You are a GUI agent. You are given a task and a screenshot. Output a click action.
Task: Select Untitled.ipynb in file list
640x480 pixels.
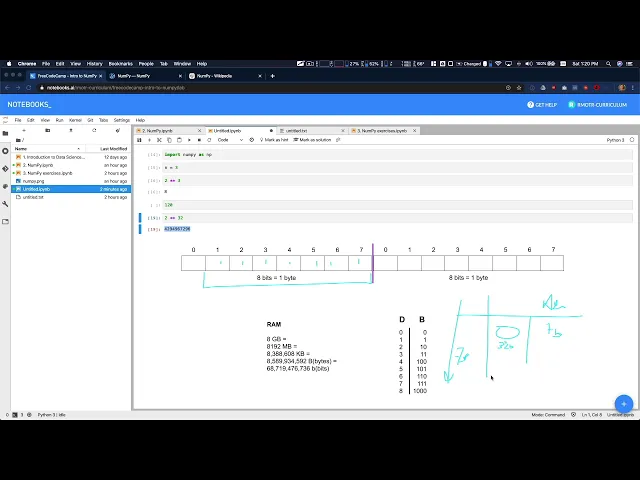[71, 189]
